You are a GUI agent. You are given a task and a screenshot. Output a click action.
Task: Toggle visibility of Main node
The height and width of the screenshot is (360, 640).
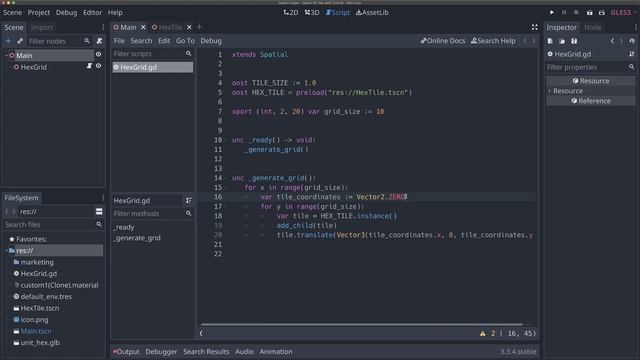pyautogui.click(x=98, y=54)
